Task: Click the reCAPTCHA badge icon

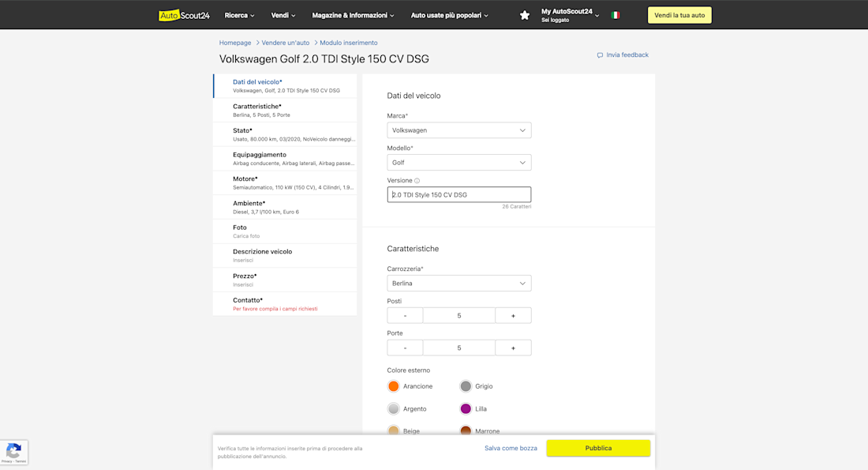Action: [x=13, y=451]
